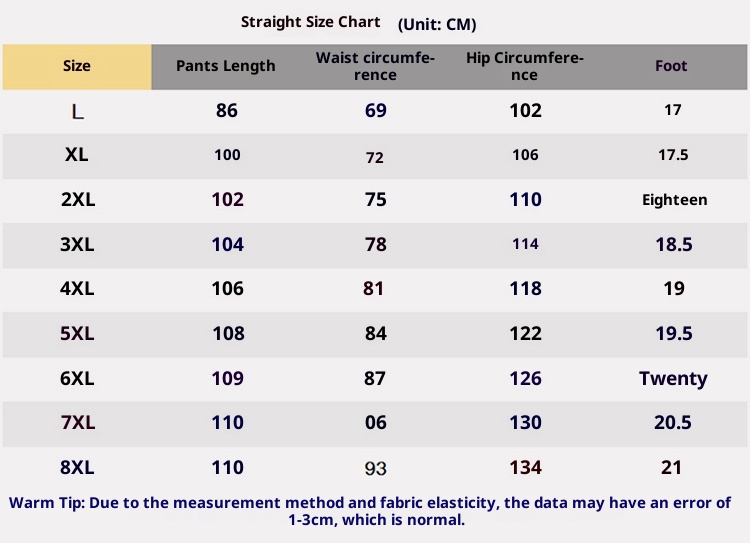
Task: Click the Eighteen foot value for 2XL
Action: pos(674,200)
